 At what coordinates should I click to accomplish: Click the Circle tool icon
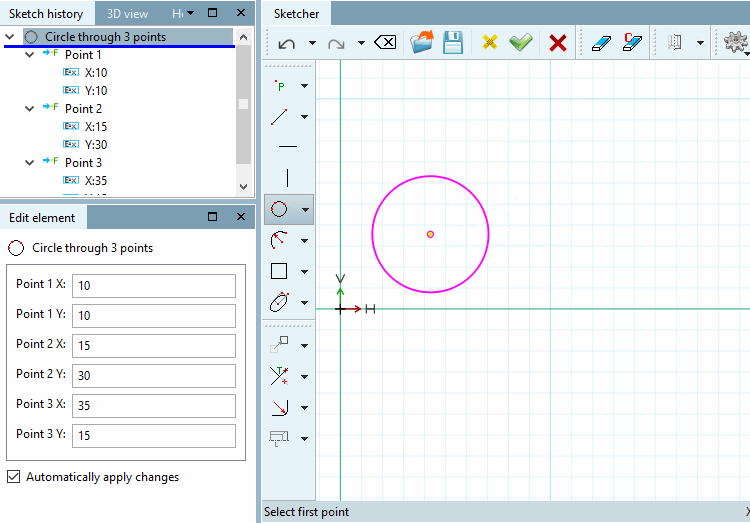[x=279, y=209]
